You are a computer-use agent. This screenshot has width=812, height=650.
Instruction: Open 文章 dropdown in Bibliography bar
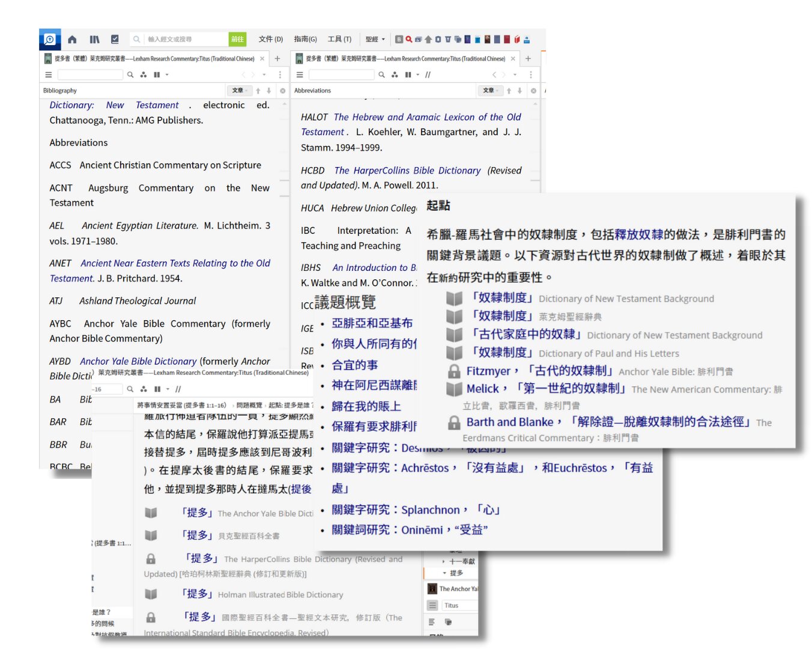pyautogui.click(x=240, y=91)
